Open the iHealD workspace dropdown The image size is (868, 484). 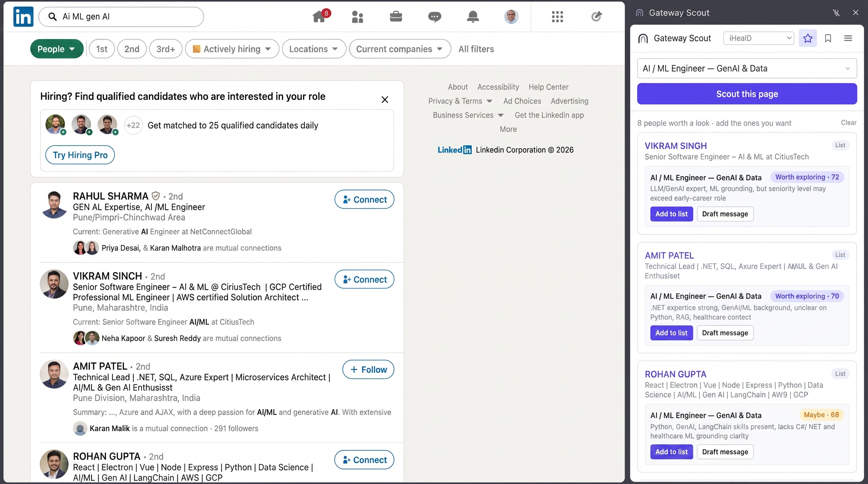tap(759, 38)
